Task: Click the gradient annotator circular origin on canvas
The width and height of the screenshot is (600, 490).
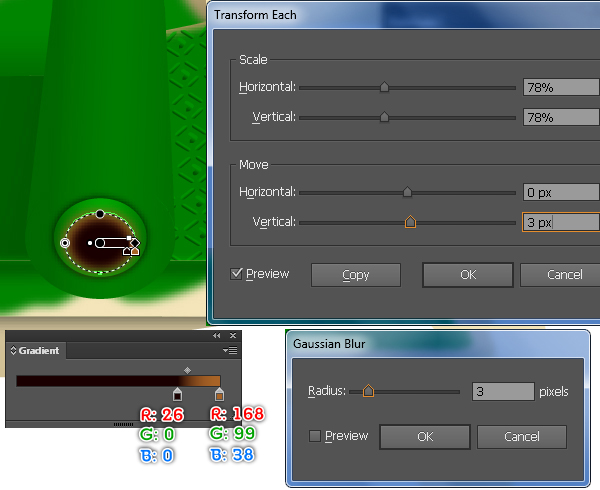Action: (x=99, y=243)
